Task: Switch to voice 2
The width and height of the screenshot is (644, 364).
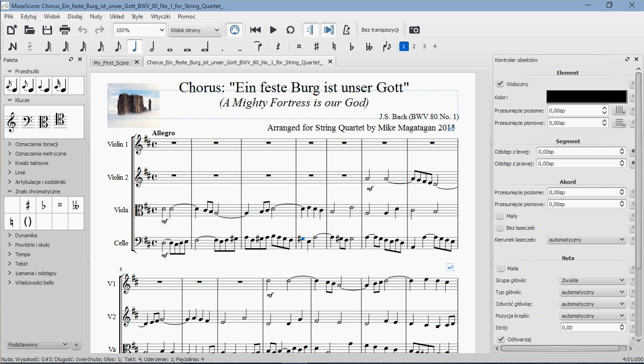Action: click(414, 46)
